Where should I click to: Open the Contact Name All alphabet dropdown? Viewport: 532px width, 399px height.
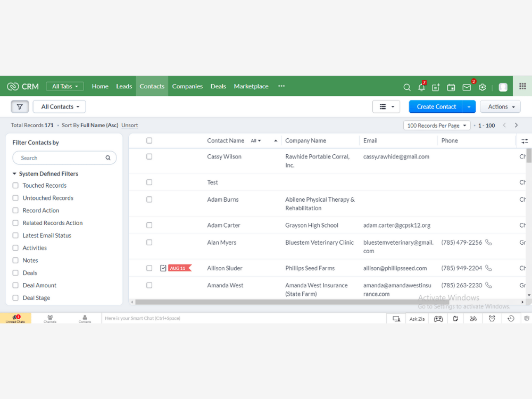[256, 141]
